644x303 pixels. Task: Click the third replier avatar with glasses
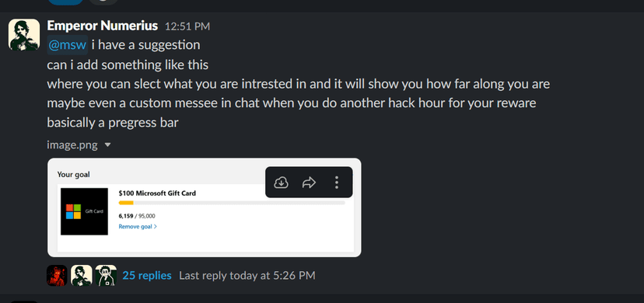106,275
